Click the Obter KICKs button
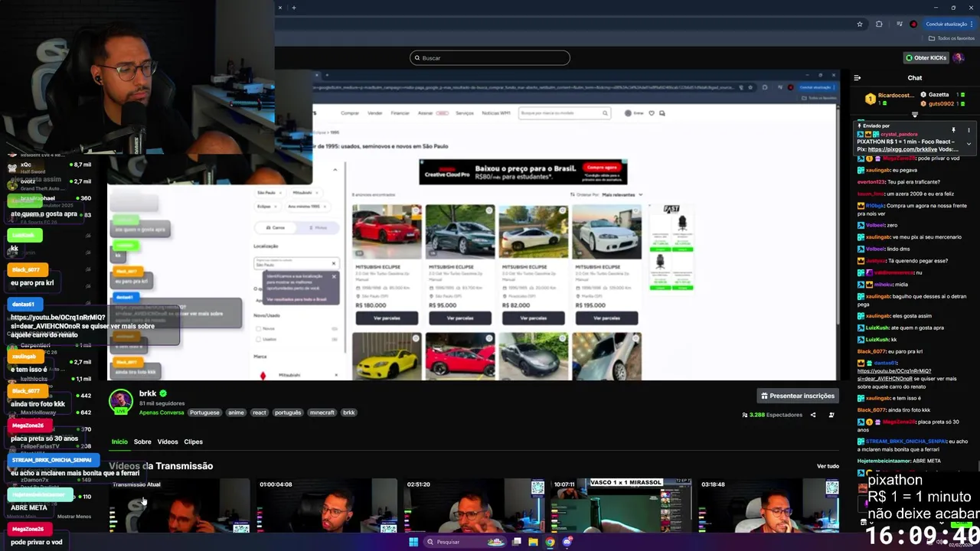This screenshot has width=980, height=551. point(926,57)
